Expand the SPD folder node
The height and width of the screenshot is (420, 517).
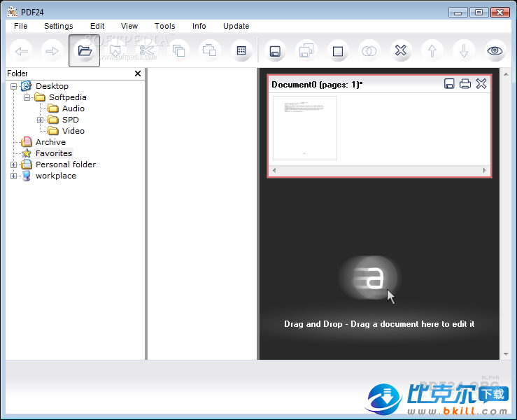pyautogui.click(x=41, y=120)
